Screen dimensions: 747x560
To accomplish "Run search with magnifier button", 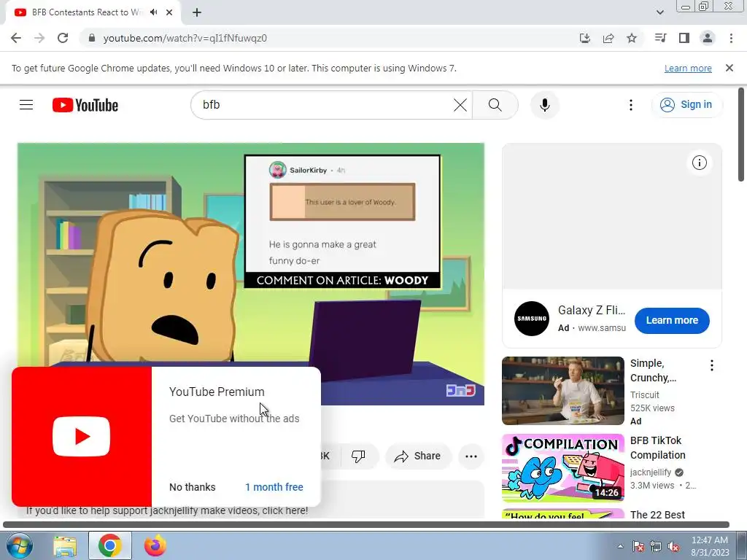I will point(495,105).
